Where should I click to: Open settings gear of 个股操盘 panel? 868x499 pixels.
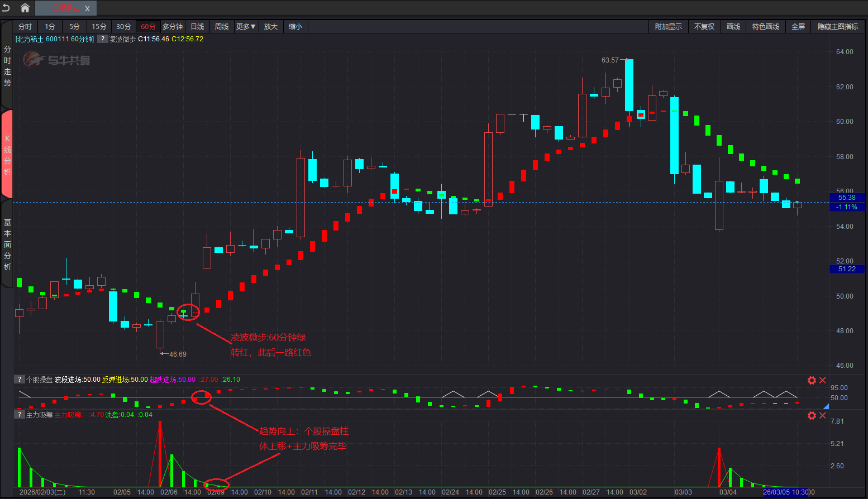point(812,380)
